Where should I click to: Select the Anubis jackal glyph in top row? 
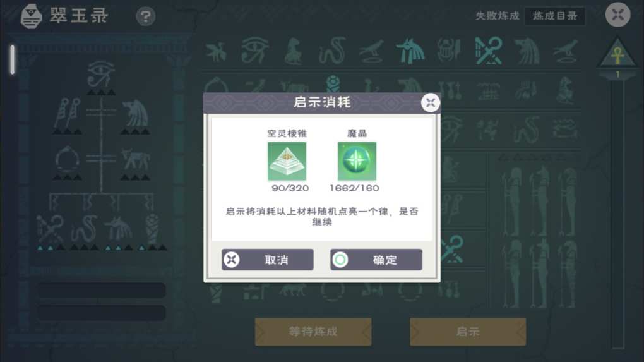coord(410,51)
